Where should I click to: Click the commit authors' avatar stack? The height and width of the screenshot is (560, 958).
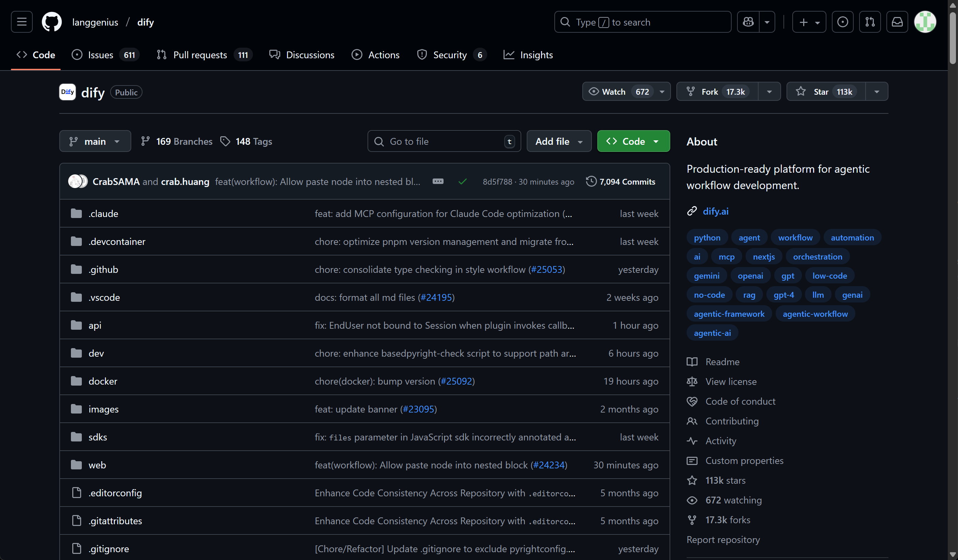click(x=78, y=182)
